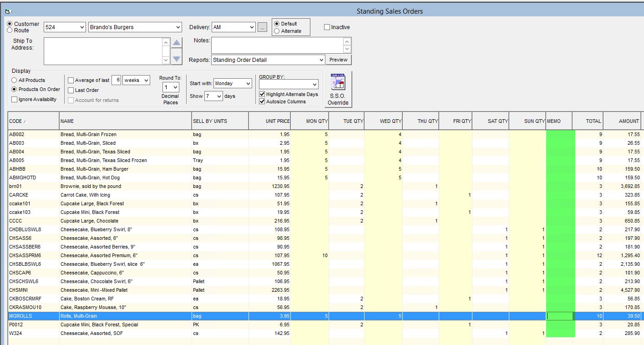This screenshot has width=644, height=345.
Task: Uncheck Highlight Alternate Days
Action: coord(262,94)
